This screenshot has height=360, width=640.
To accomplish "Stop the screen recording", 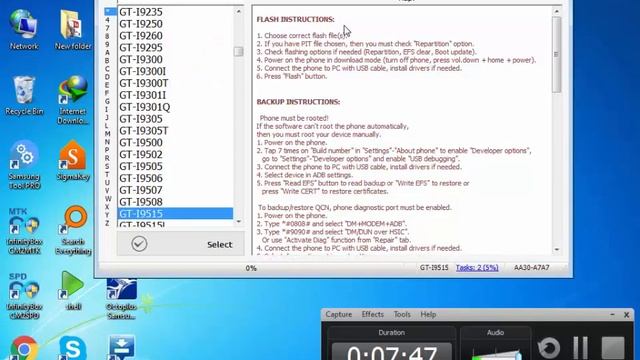I will pyautogui.click(x=613, y=348).
